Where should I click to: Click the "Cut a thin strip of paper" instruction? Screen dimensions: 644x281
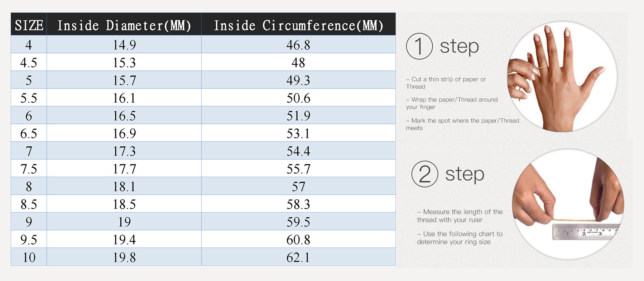(x=446, y=83)
